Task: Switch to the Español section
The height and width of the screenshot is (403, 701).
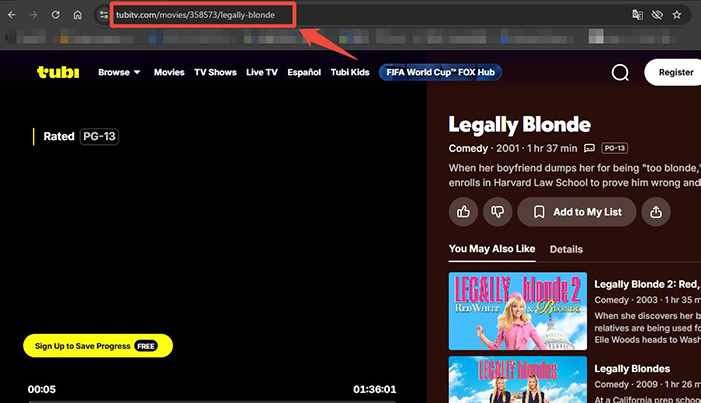Action: click(304, 72)
